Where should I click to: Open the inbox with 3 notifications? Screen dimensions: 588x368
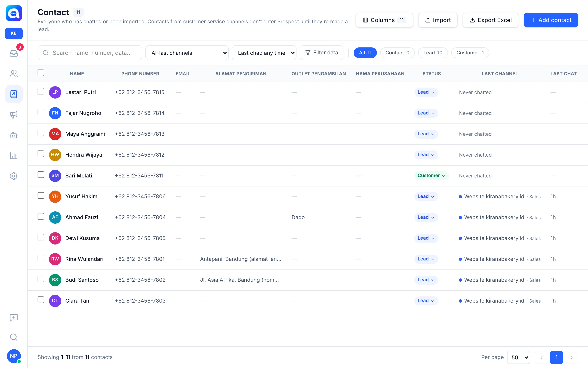pyautogui.click(x=14, y=53)
